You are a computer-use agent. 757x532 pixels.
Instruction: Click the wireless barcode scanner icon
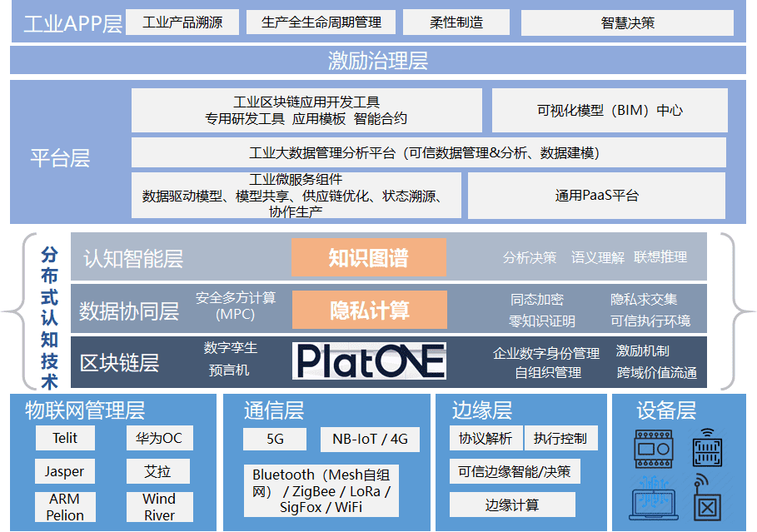pos(708,454)
